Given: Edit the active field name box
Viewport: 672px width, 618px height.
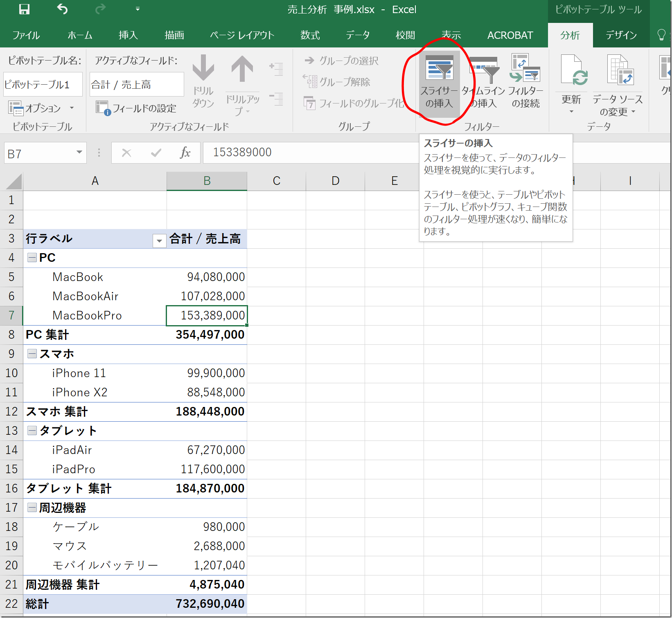Looking at the screenshot, I should click(x=137, y=84).
